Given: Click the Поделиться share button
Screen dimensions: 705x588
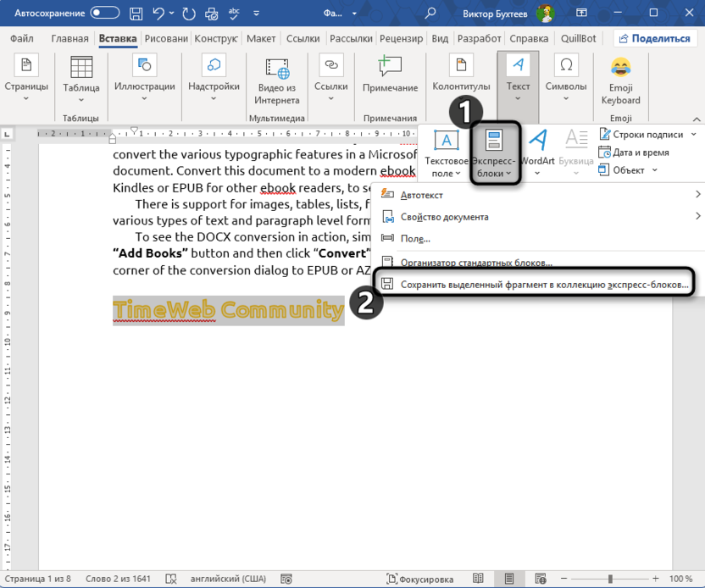Looking at the screenshot, I should (x=652, y=39).
